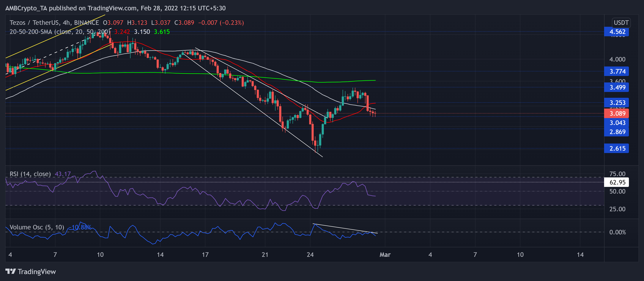
Task: Click the red 3.089 current price label
Action: click(617, 114)
